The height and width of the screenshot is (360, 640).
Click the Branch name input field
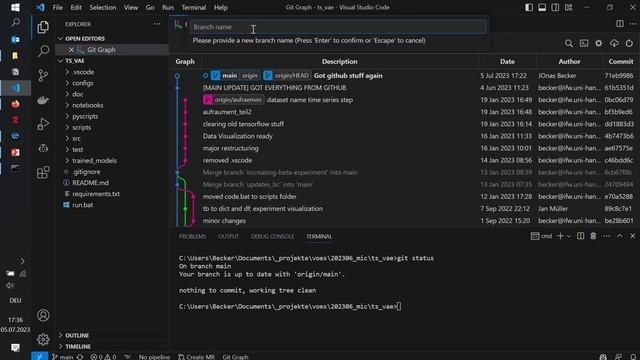tap(338, 27)
